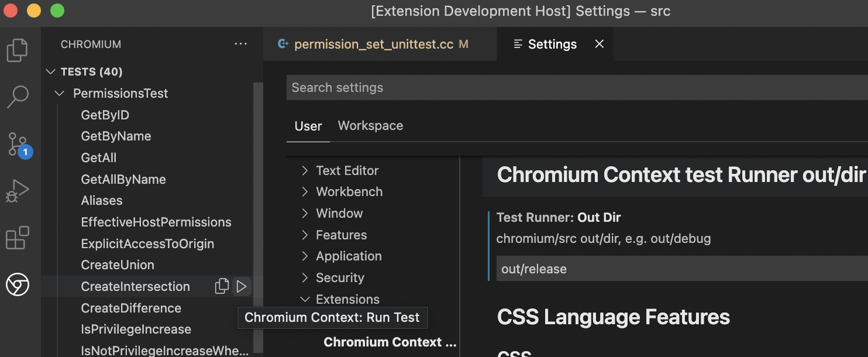Image resolution: width=868 pixels, height=357 pixels.
Task: Open the Search view in activity bar
Action: coord(18,97)
